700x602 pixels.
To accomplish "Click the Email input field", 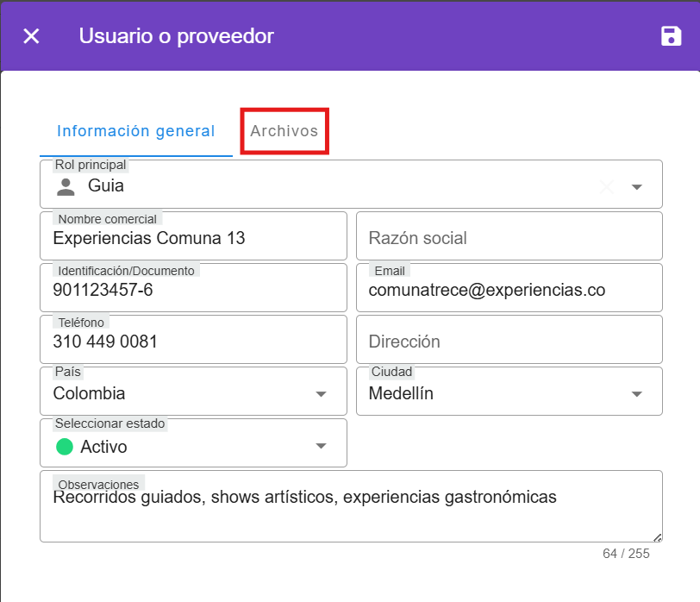I will coord(509,290).
